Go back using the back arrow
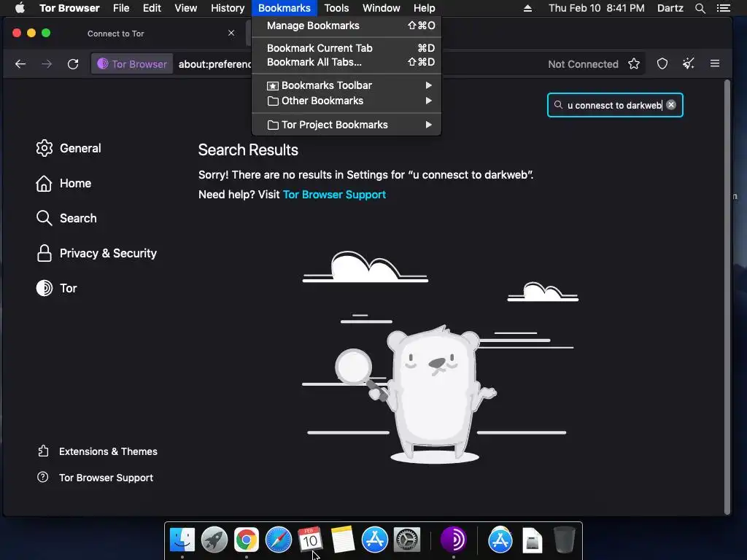The image size is (747, 560). coord(20,64)
